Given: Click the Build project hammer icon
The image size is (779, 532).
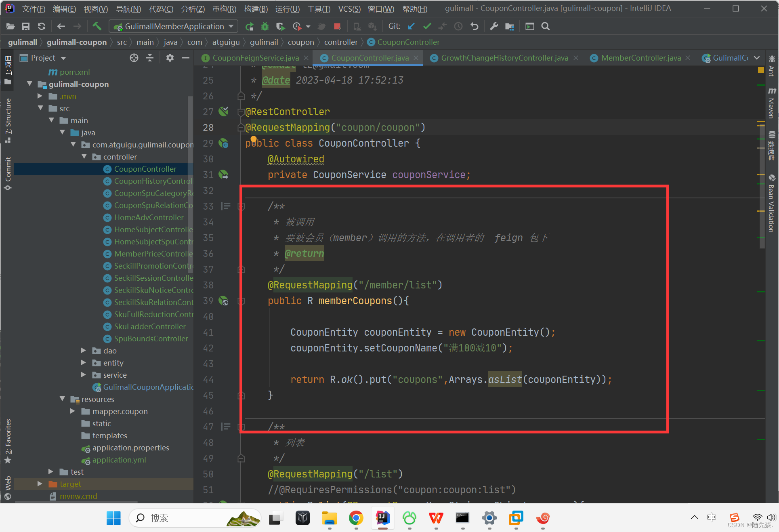Looking at the screenshot, I should (97, 26).
